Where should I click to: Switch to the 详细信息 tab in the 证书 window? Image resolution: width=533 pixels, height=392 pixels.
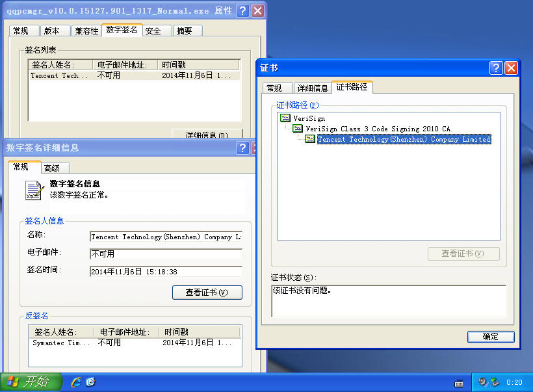point(313,88)
